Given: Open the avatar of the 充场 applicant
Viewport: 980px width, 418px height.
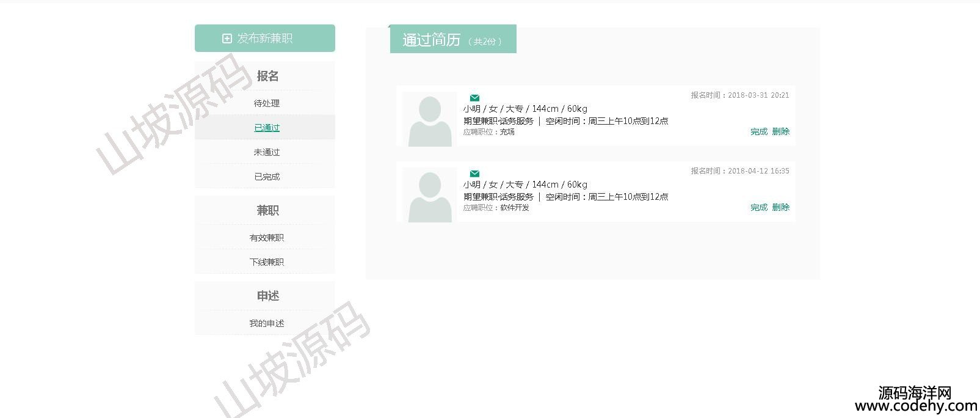Looking at the screenshot, I should click(430, 120).
